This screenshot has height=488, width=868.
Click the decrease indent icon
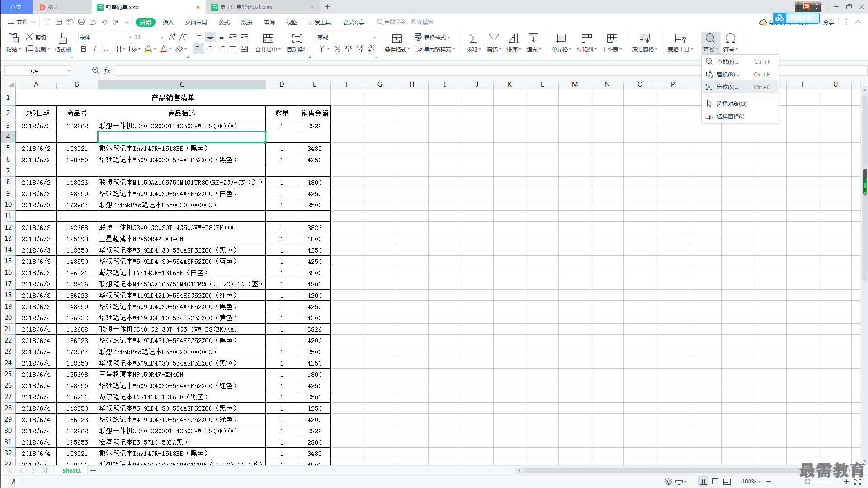click(x=233, y=37)
